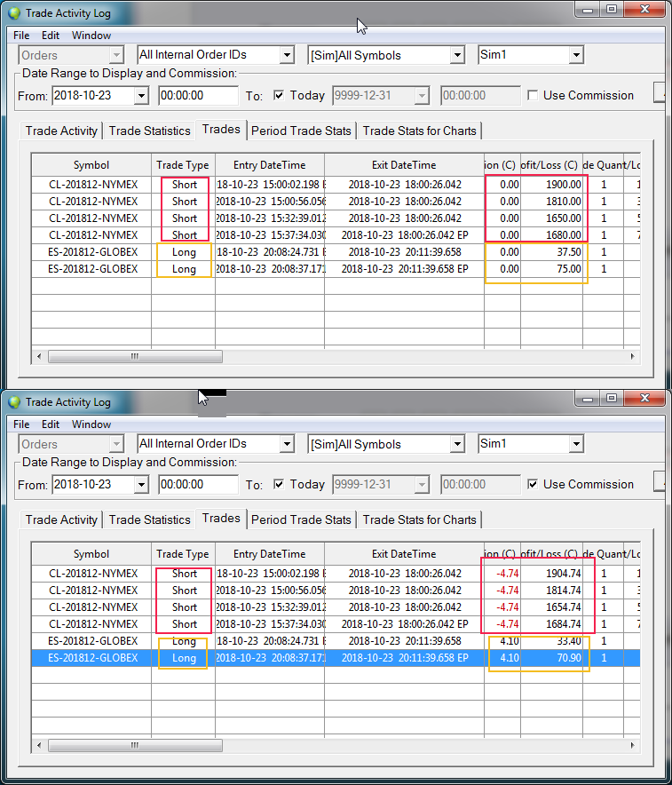Click Trade Type column header in upper window
The image size is (672, 785).
tap(183, 165)
